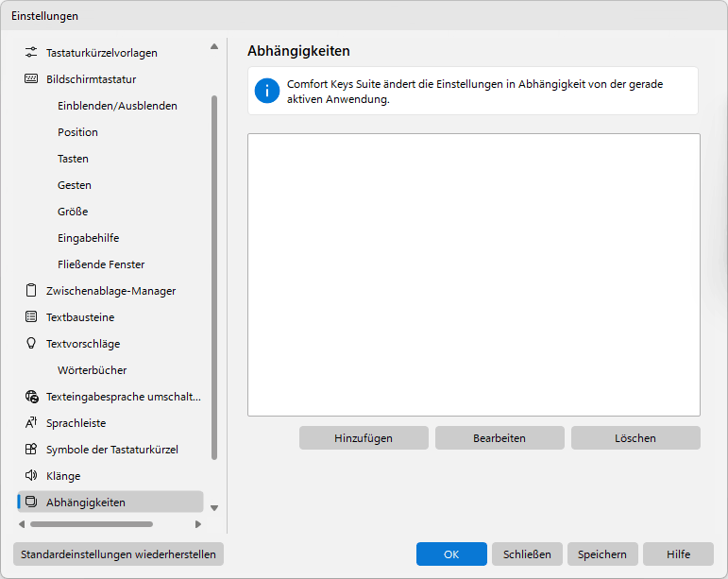Click the Schließen button

point(527,553)
